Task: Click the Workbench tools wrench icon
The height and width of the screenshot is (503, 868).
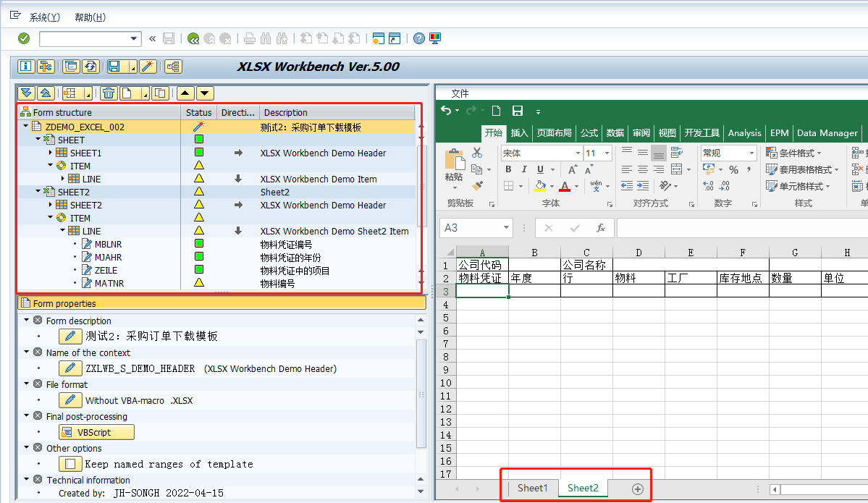Action: (x=46, y=67)
